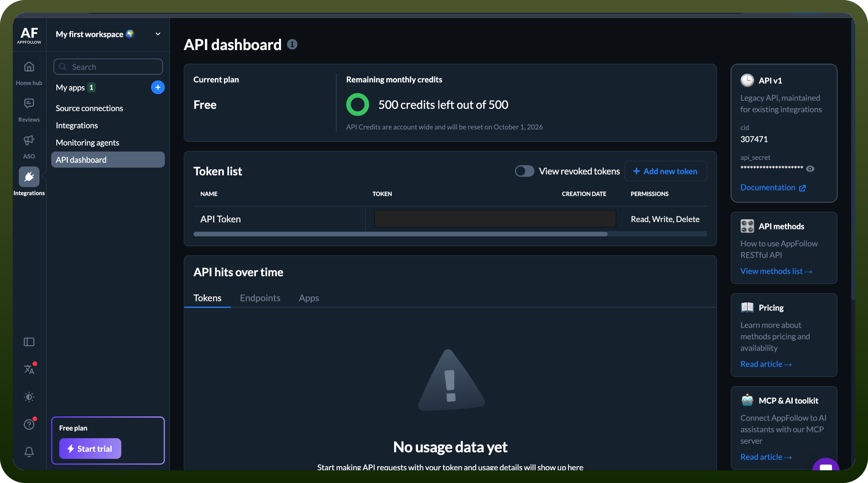This screenshot has width=868, height=483.
Task: Click the cid value 307471
Action: tap(754, 139)
